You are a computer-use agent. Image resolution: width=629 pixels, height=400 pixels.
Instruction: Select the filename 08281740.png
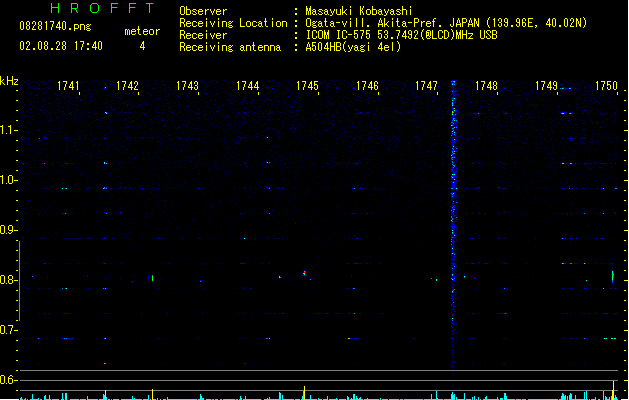click(55, 26)
